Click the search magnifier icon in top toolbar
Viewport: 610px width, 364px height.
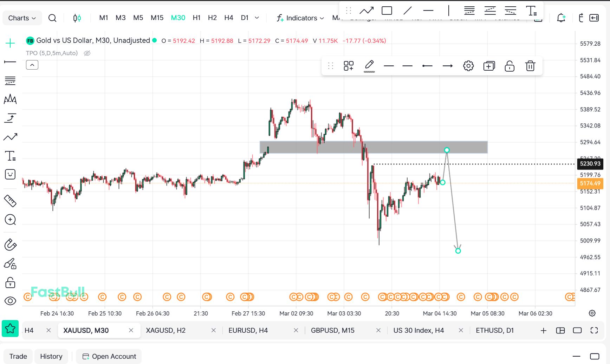52,18
